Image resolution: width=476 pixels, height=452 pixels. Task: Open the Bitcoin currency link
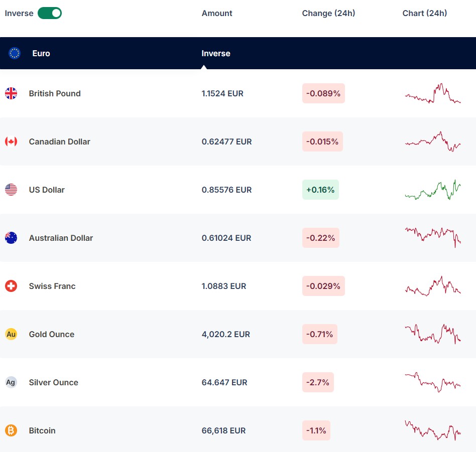(x=42, y=430)
